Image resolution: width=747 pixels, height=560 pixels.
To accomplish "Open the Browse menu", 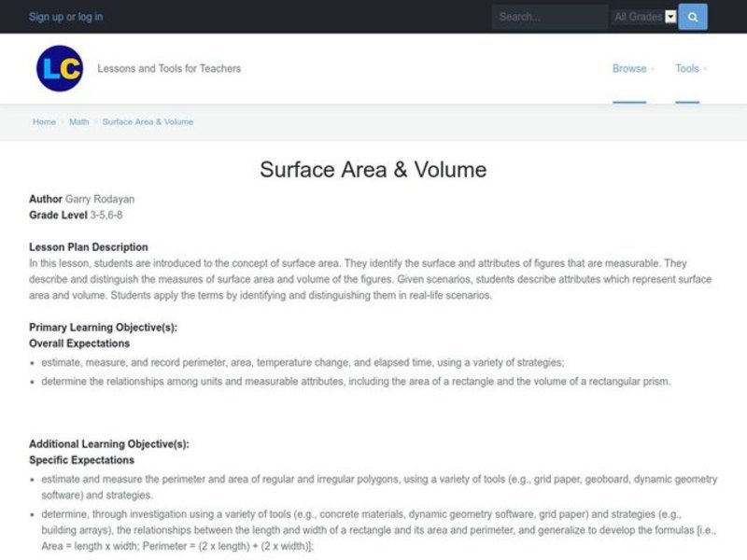I will [628, 68].
